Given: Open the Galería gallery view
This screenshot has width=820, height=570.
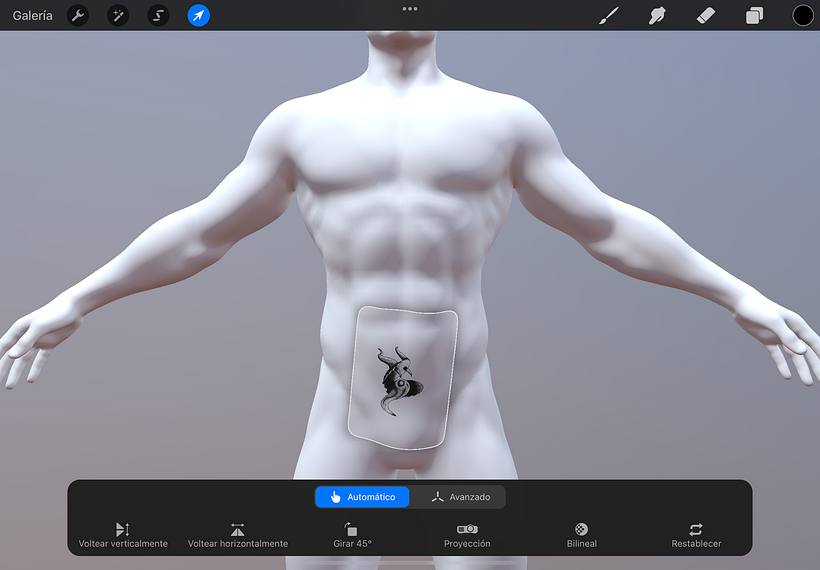Looking at the screenshot, I should point(32,16).
